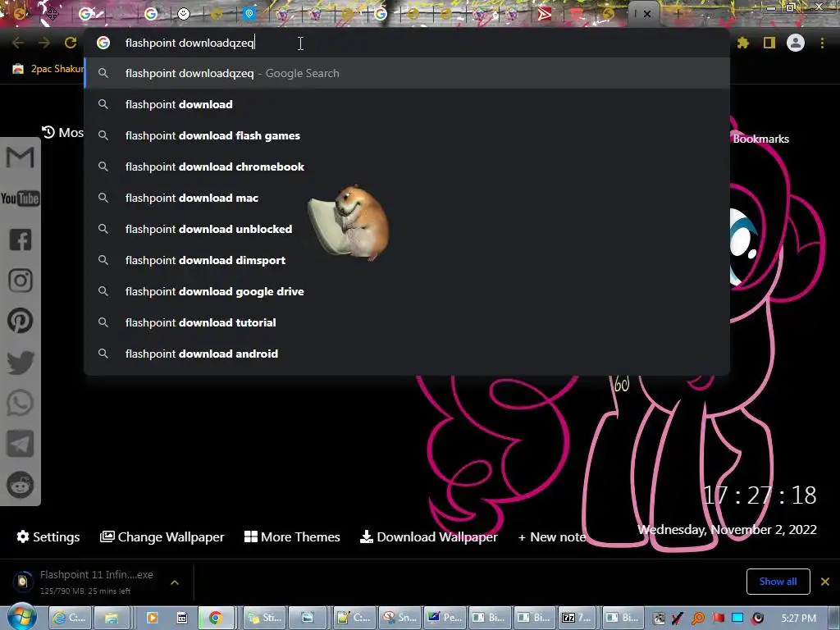Open the Reddit sidebar shortcut
840x630 pixels.
21,485
